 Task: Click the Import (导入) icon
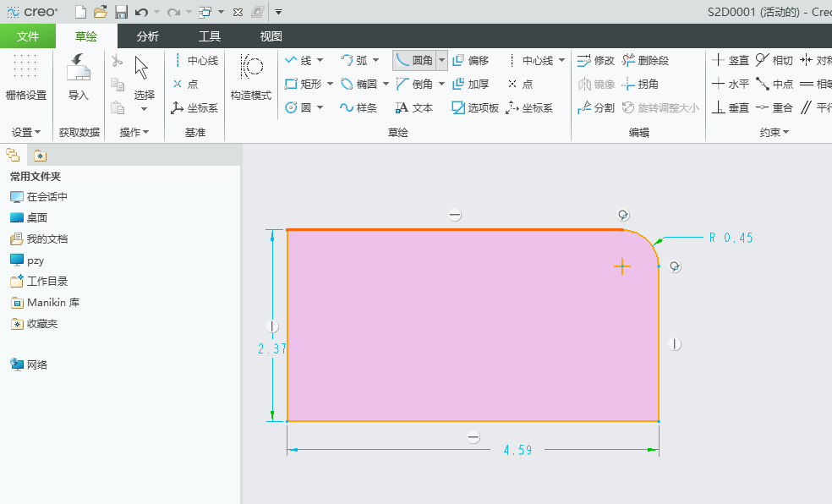point(78,78)
